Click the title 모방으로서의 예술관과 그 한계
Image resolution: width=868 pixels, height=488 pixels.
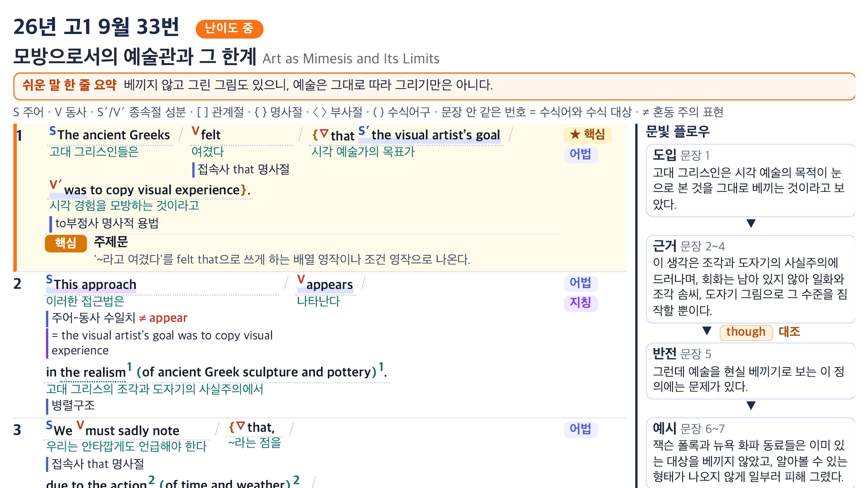coord(135,56)
